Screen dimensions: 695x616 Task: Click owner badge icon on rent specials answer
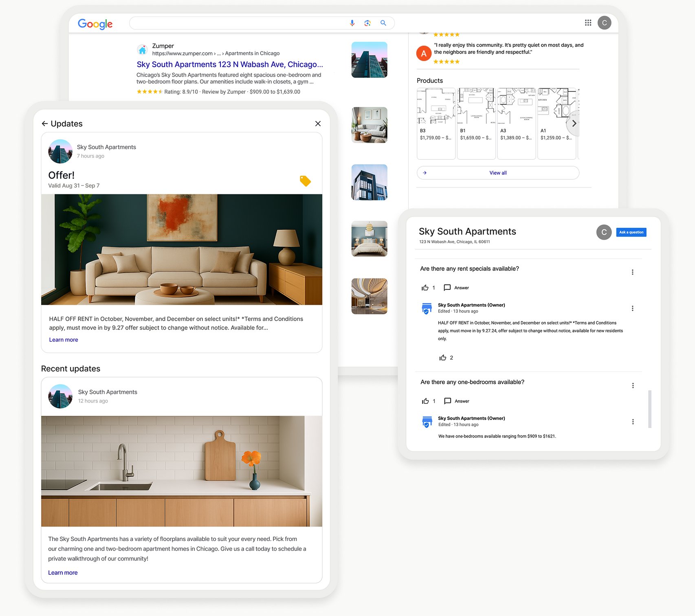427,308
